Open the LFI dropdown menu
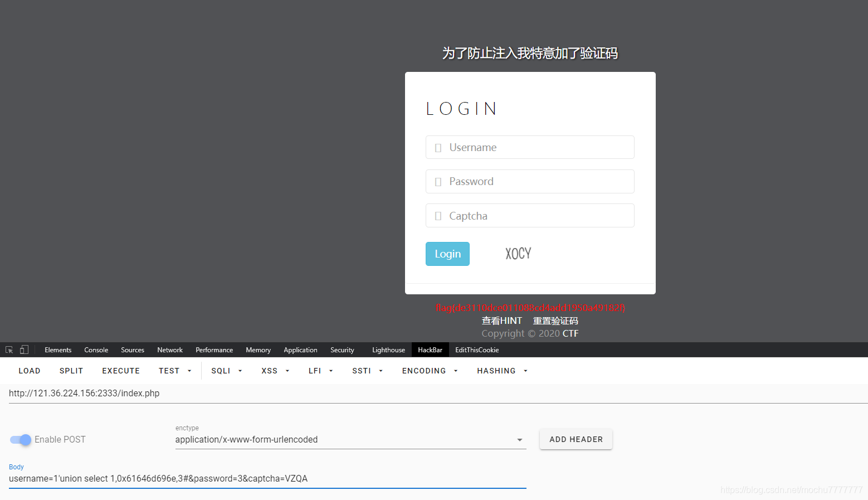Viewport: 868px width, 500px height. pyautogui.click(x=320, y=371)
